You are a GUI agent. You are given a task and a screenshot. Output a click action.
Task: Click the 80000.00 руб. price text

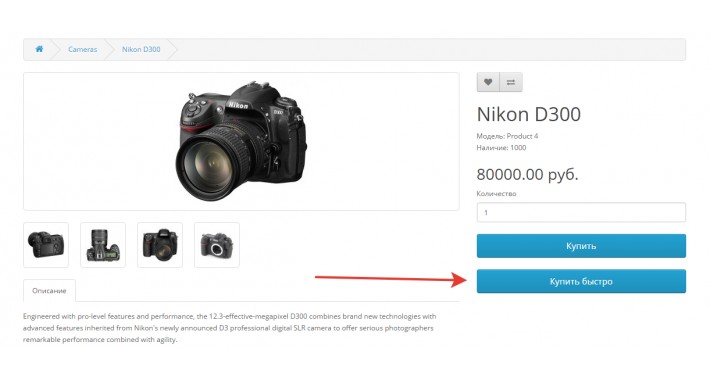[528, 174]
